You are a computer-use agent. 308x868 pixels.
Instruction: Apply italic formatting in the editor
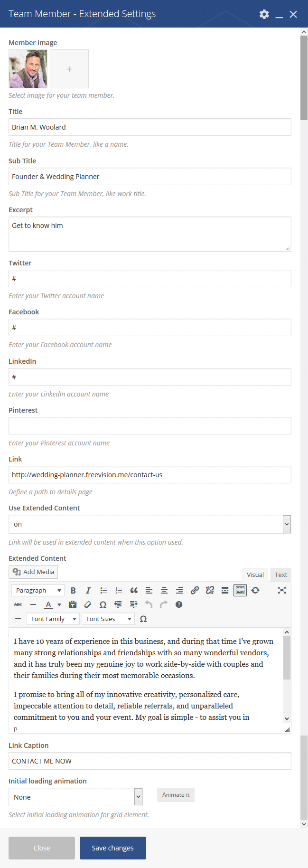(x=88, y=590)
